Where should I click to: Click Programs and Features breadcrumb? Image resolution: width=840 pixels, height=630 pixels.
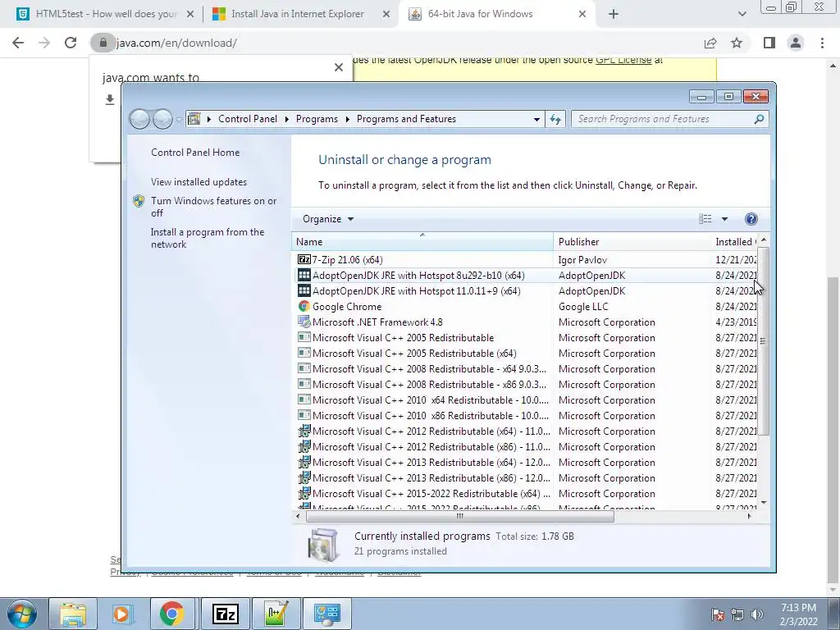406,119
